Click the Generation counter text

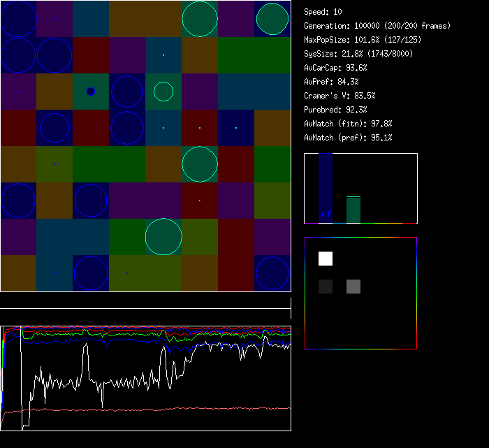point(377,26)
